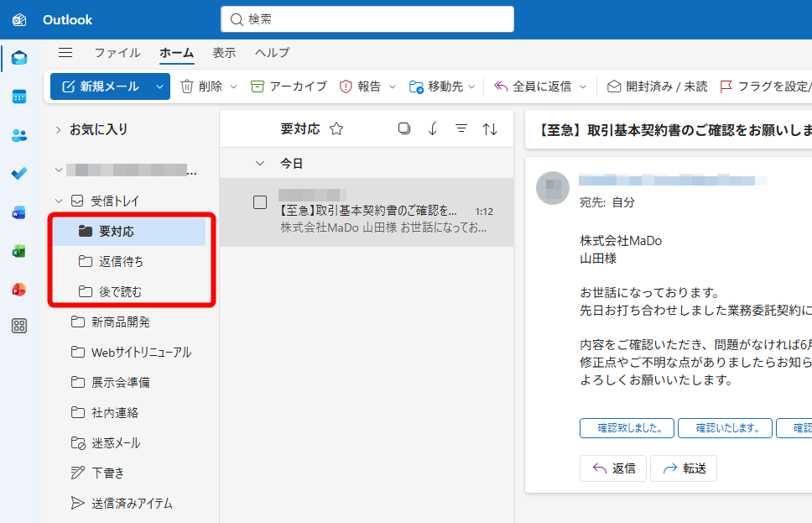Collapse the blurred account folder tree chevron

click(59, 170)
